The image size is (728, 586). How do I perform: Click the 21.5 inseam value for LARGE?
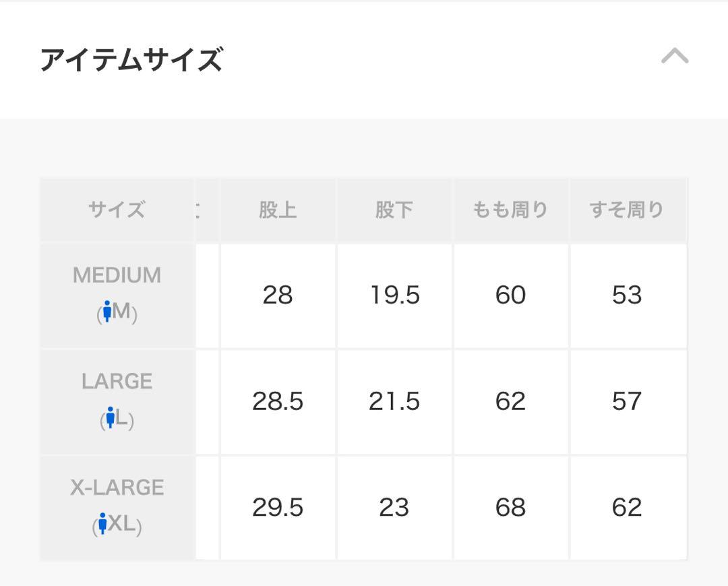pos(394,402)
